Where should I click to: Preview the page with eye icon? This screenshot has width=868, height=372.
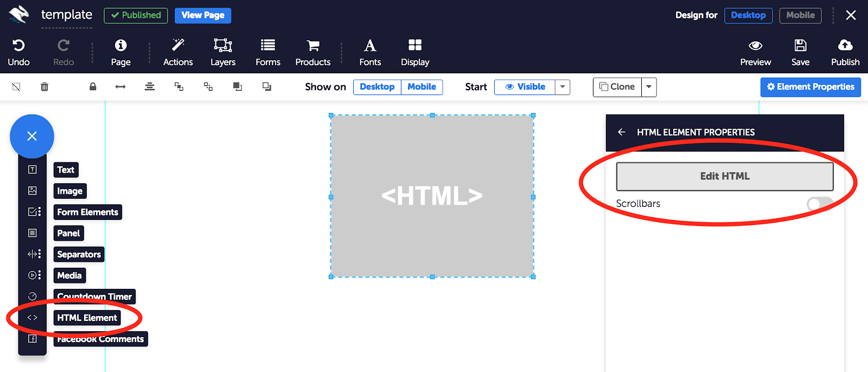click(756, 46)
